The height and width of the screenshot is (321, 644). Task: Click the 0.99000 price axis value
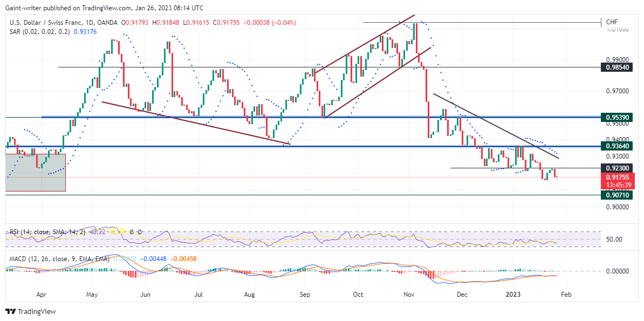point(618,60)
